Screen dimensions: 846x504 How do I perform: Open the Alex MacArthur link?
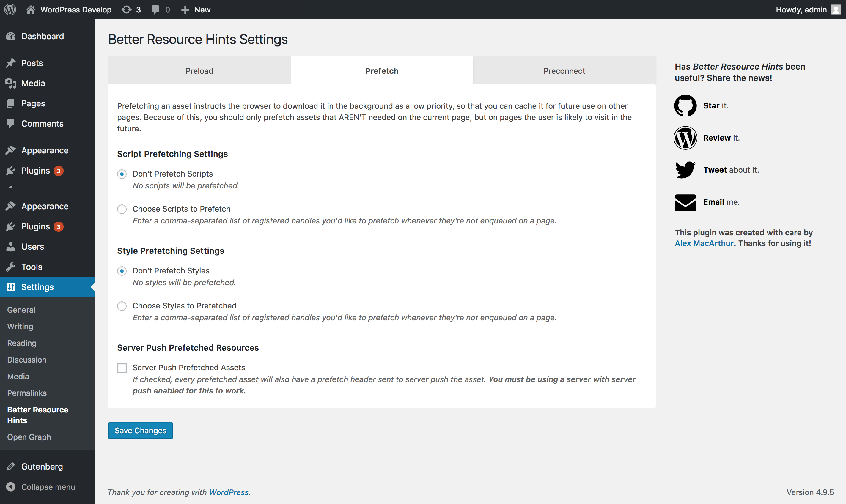click(x=704, y=243)
